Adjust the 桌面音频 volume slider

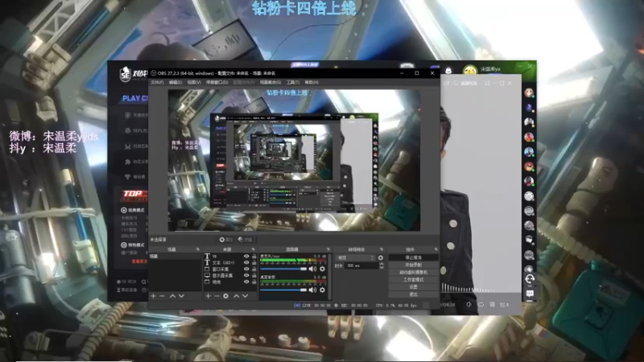coord(283,290)
